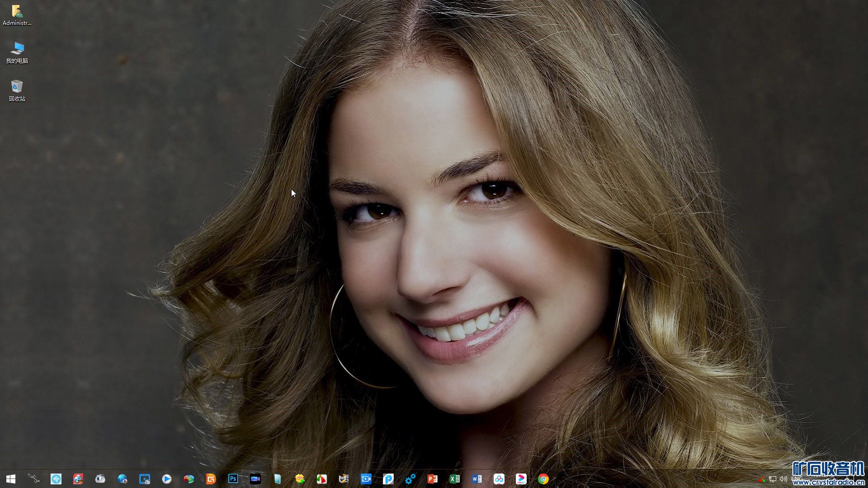Click the network tray icon
The width and height of the screenshot is (868, 488).
point(773,479)
